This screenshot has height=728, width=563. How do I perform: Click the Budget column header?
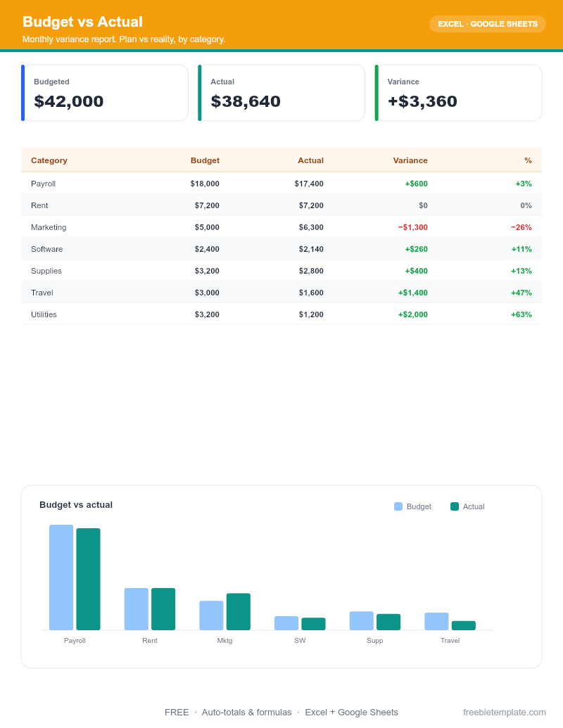click(x=205, y=160)
